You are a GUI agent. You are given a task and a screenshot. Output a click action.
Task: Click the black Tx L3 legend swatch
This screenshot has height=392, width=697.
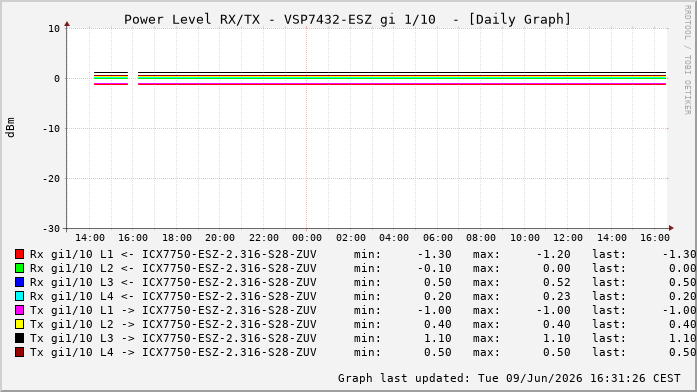[19, 338]
